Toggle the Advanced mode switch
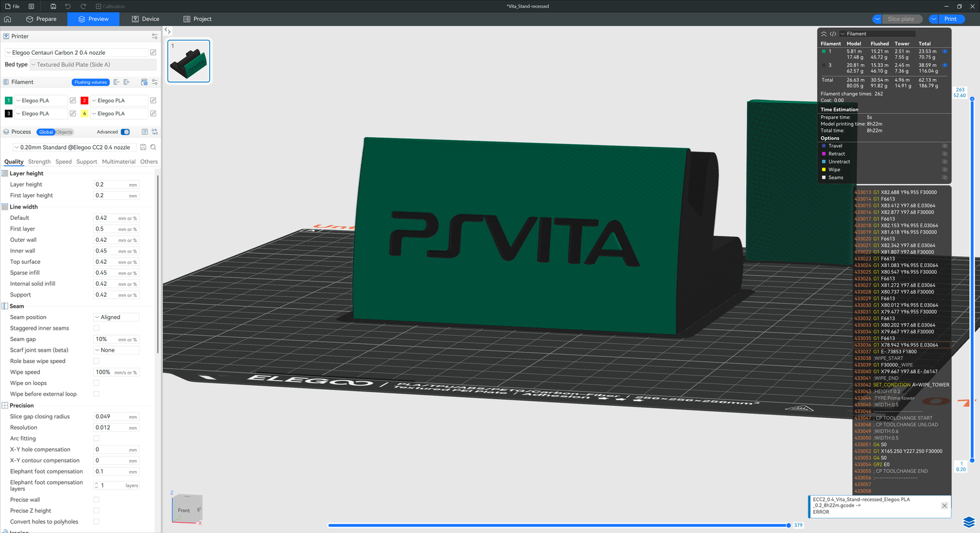 (125, 132)
